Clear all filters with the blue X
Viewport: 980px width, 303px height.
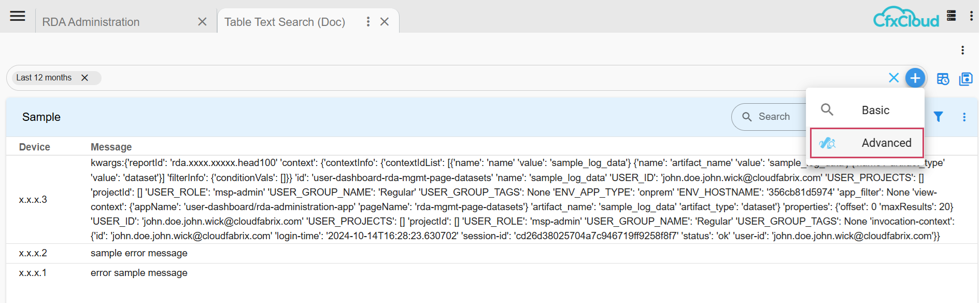[x=893, y=78]
